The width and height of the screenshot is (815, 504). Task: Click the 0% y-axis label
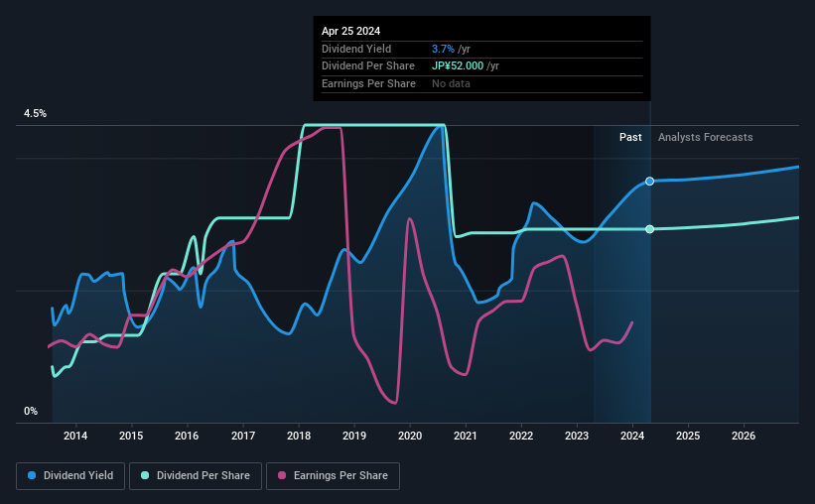[x=31, y=411]
